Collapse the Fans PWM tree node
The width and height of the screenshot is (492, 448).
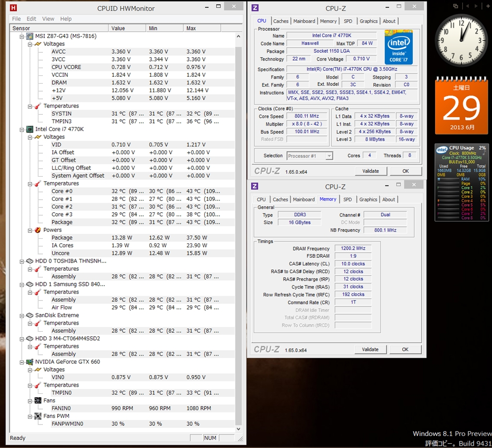coord(30,416)
